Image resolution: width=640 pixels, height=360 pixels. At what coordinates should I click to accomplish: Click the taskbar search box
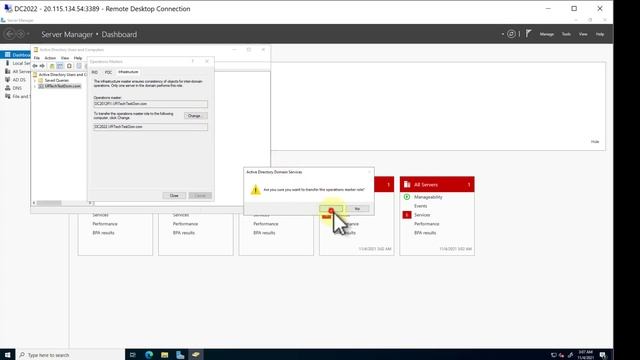tap(70, 355)
